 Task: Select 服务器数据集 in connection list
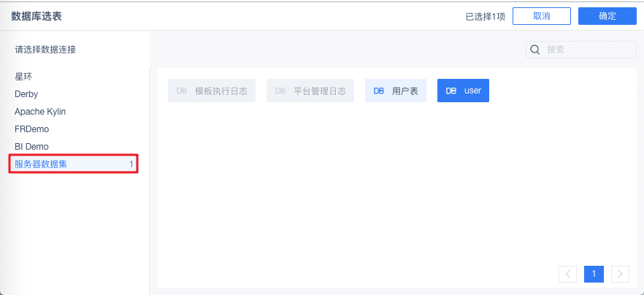click(x=74, y=164)
